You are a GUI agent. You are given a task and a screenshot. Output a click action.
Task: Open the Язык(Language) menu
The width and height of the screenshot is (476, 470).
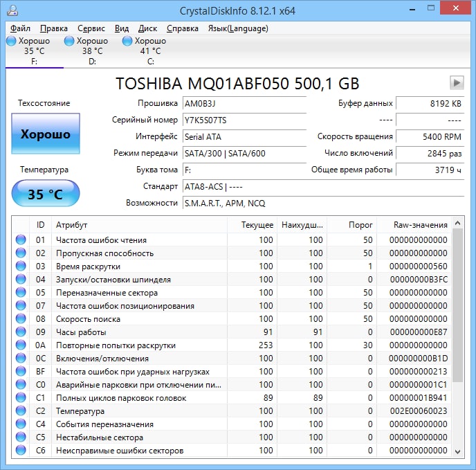point(238,28)
